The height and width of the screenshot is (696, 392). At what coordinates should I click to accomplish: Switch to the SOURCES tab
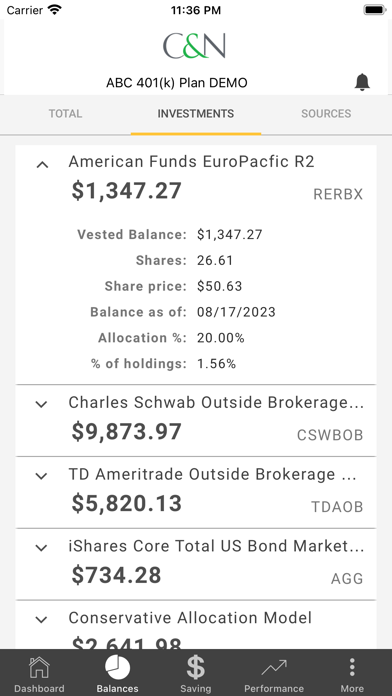[x=326, y=114]
